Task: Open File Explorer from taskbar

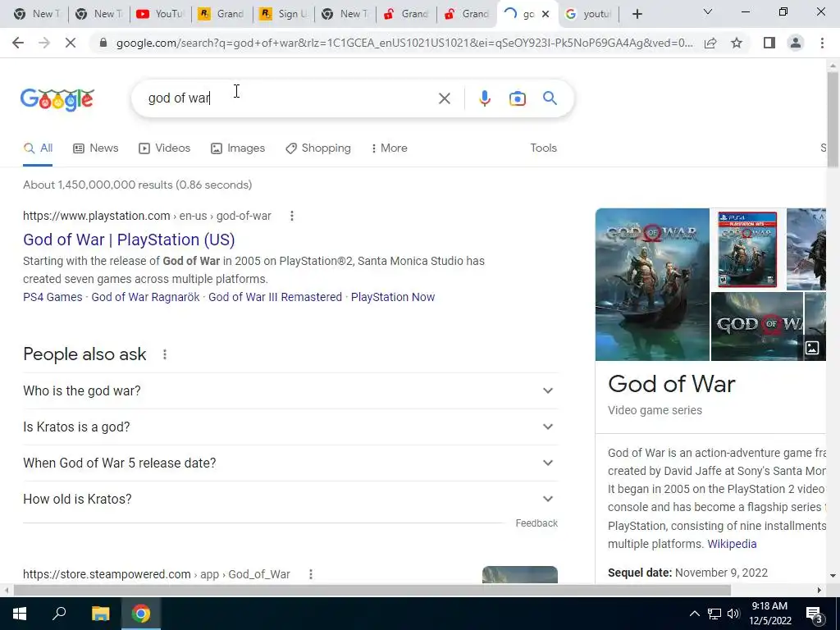Action: [x=100, y=614]
